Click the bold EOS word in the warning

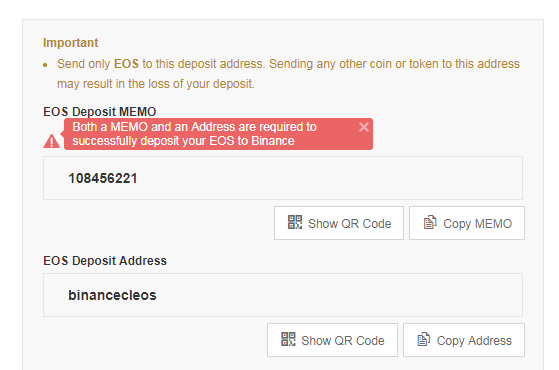(x=126, y=64)
